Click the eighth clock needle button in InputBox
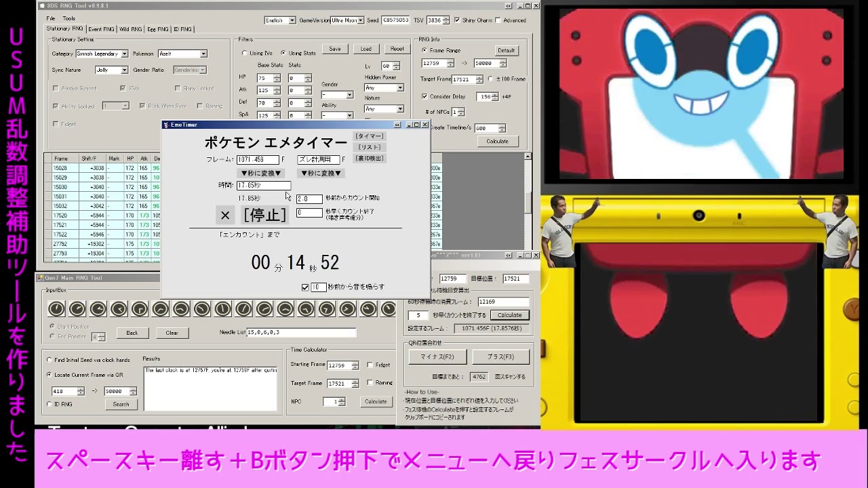 [202, 309]
